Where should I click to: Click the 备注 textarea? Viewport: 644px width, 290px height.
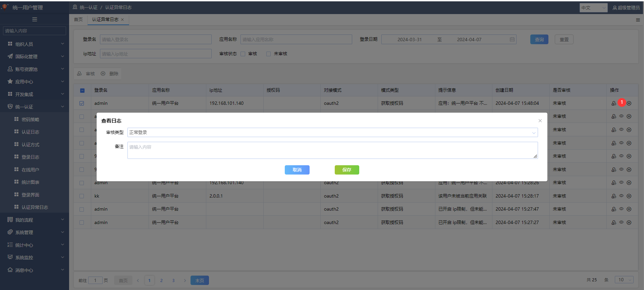click(332, 150)
